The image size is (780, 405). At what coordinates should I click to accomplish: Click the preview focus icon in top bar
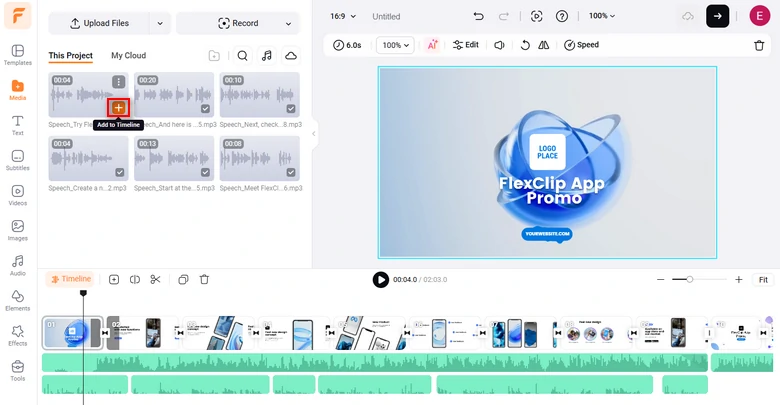536,16
